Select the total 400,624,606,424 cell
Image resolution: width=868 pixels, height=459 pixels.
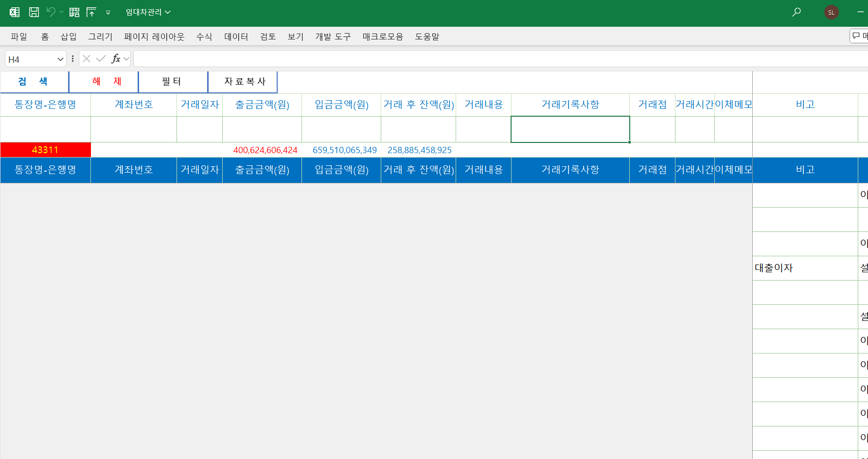pos(262,150)
